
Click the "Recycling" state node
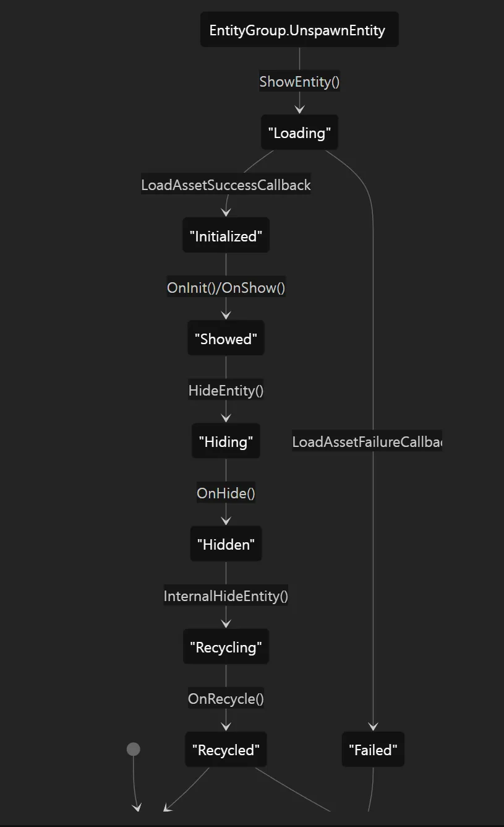[x=226, y=646]
